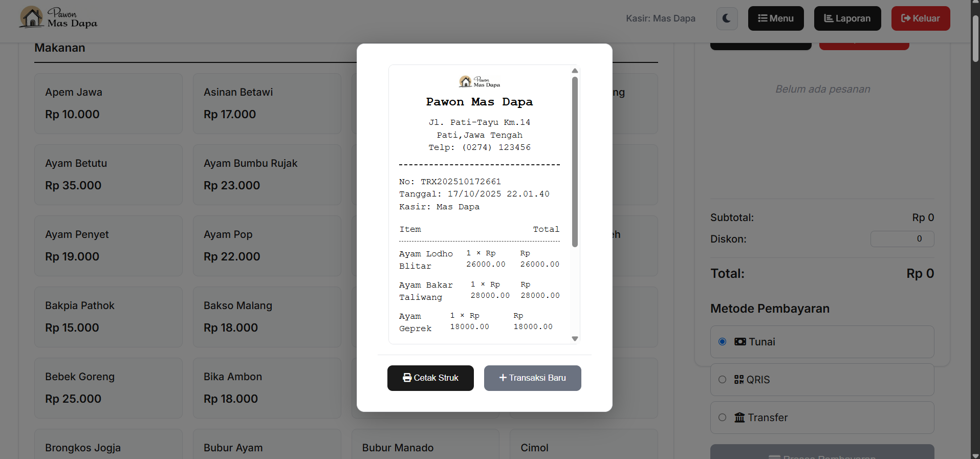Log out with the Keluar button
Image resolution: width=980 pixels, height=459 pixels.
[920, 18]
